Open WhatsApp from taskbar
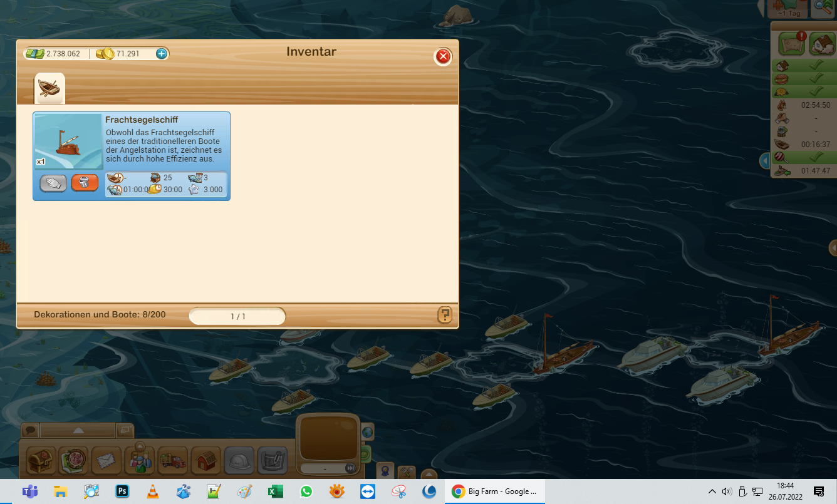Viewport: 837px width, 504px height. click(x=306, y=491)
